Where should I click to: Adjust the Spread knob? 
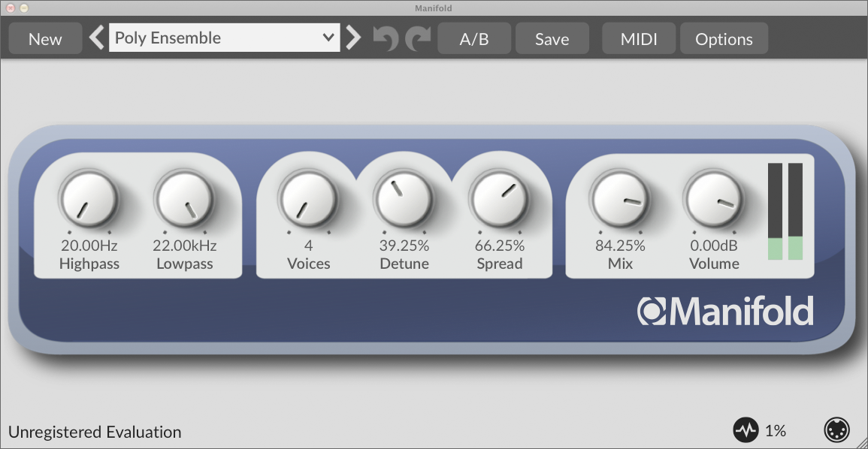coord(500,199)
